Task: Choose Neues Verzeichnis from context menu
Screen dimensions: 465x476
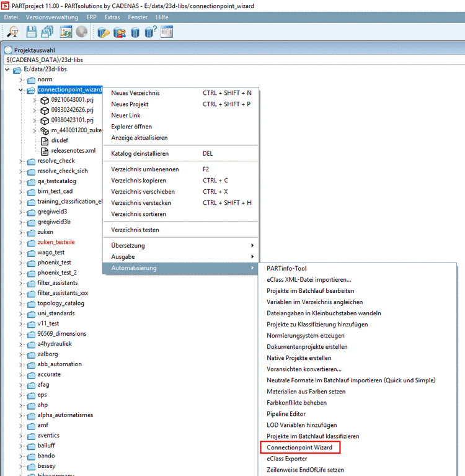Action: coord(181,93)
